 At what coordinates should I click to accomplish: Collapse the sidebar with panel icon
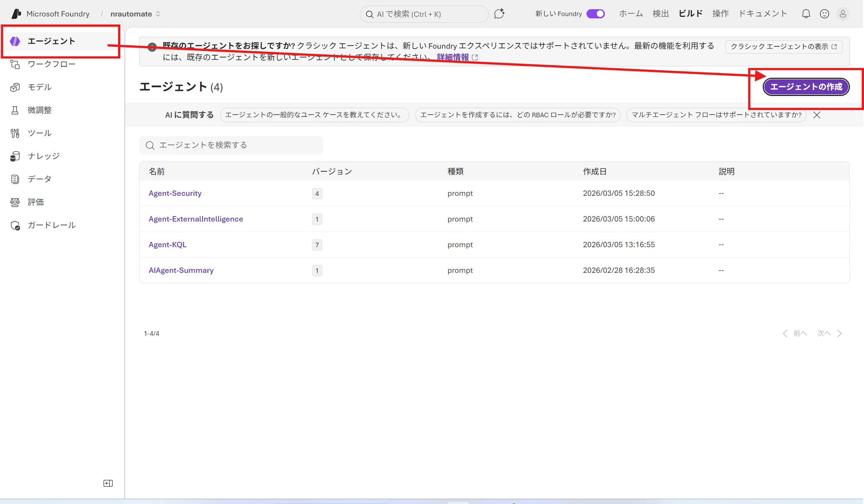click(108, 483)
